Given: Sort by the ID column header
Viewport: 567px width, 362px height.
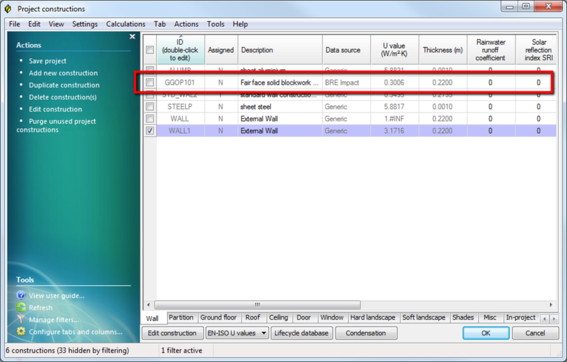Looking at the screenshot, I should (180, 50).
